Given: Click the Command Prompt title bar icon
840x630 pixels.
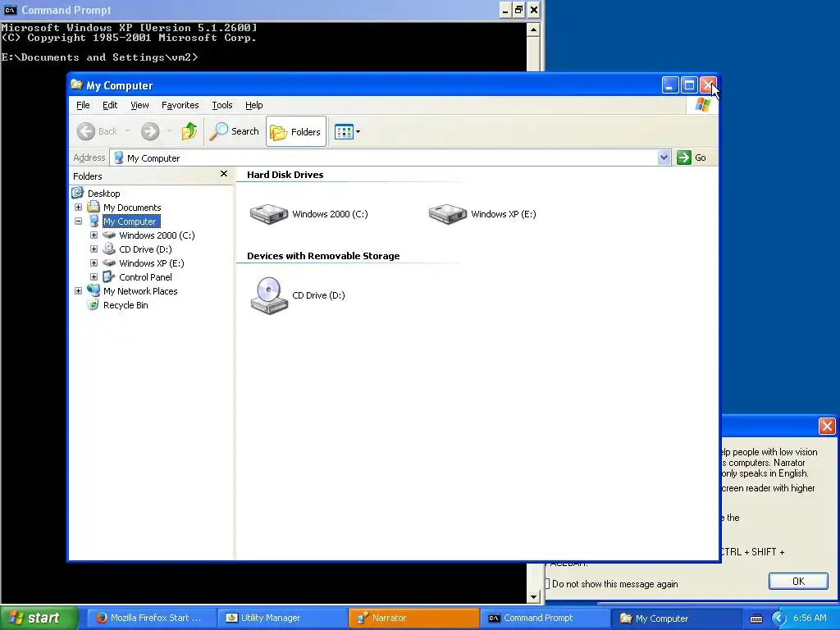Looking at the screenshot, I should click(10, 10).
